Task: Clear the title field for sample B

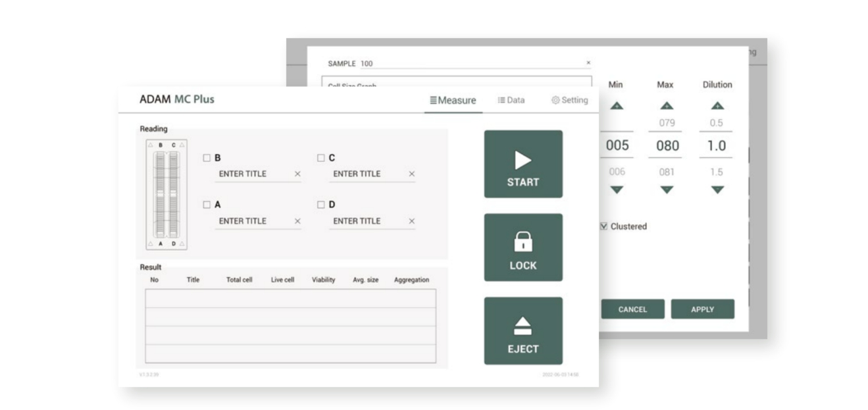Action: (x=297, y=174)
